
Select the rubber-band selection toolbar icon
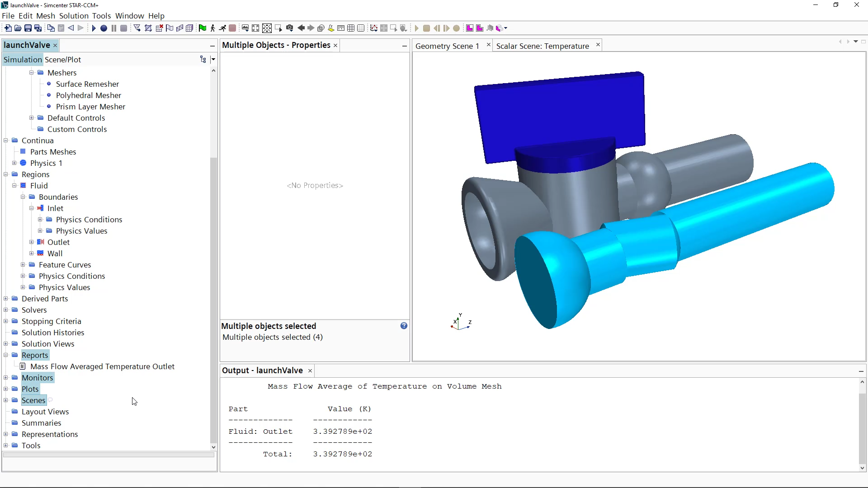pos(279,28)
